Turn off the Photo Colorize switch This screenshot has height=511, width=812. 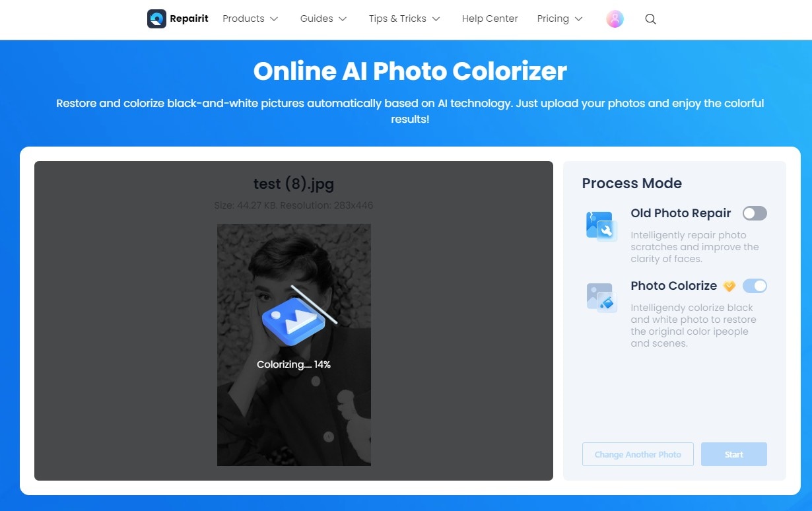click(x=755, y=286)
